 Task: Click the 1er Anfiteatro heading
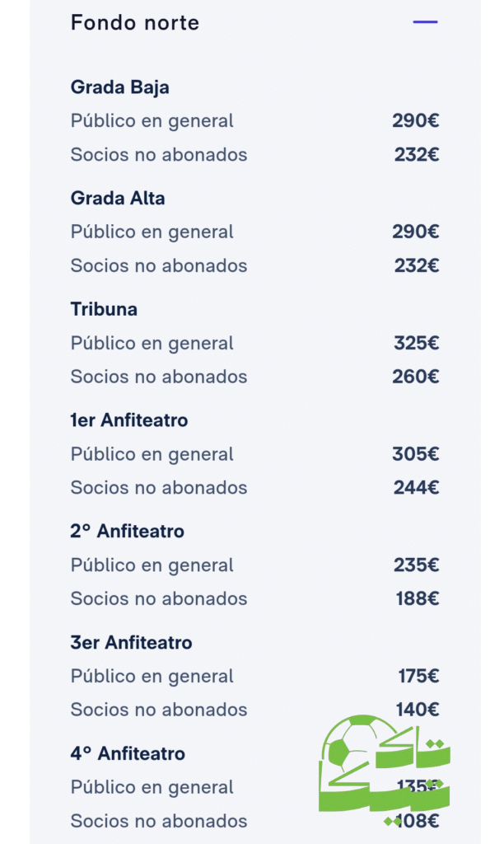tap(129, 420)
